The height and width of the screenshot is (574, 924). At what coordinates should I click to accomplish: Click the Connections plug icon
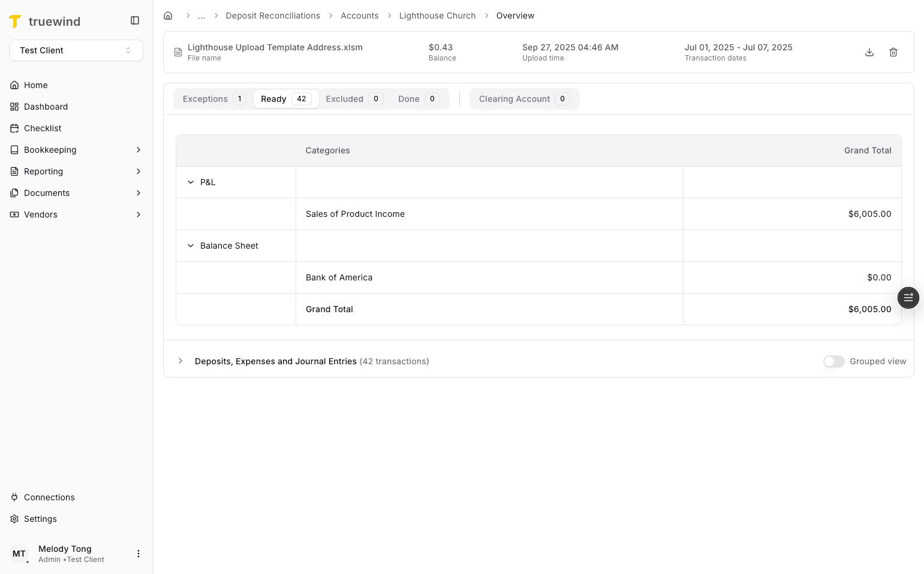[14, 497]
